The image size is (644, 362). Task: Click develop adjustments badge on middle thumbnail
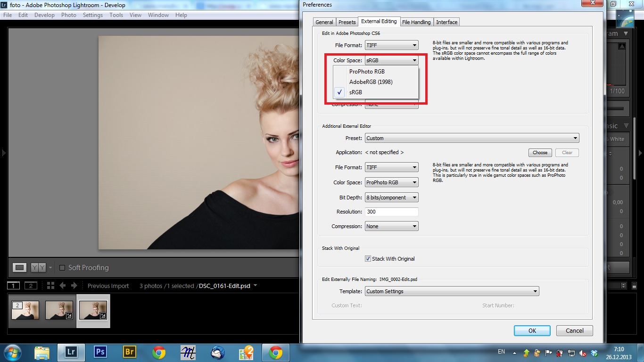click(69, 316)
